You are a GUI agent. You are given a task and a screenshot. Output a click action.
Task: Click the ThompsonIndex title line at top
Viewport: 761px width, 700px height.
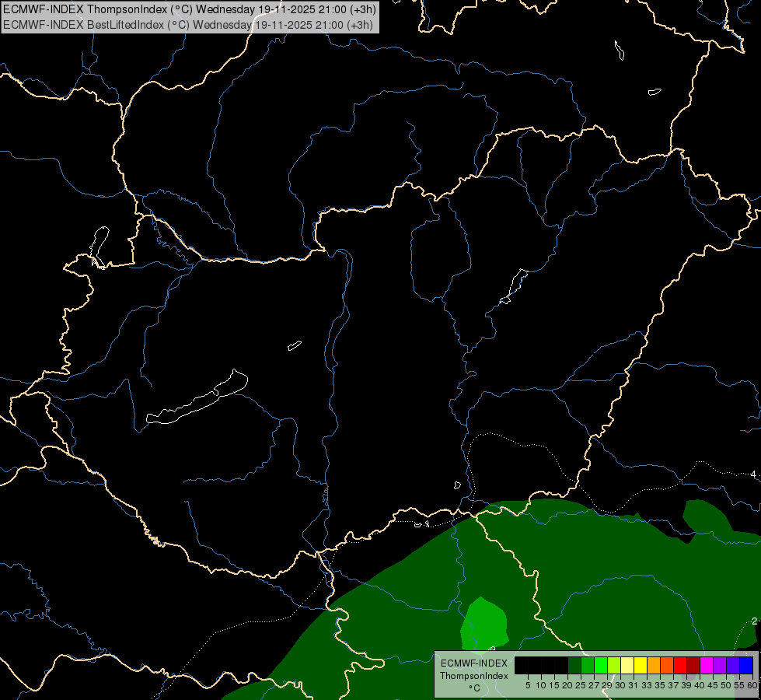click(190, 9)
